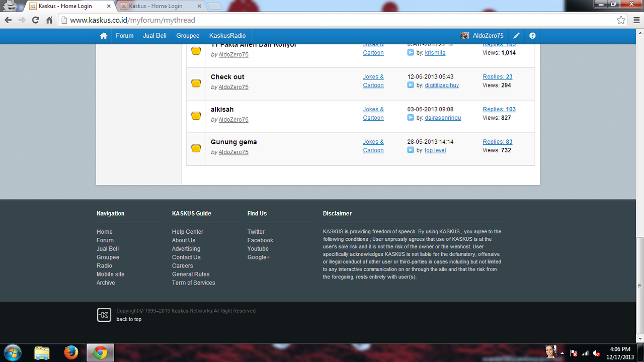Open Google+ in the Find Us section
This screenshot has height=362, width=644.
point(259,257)
